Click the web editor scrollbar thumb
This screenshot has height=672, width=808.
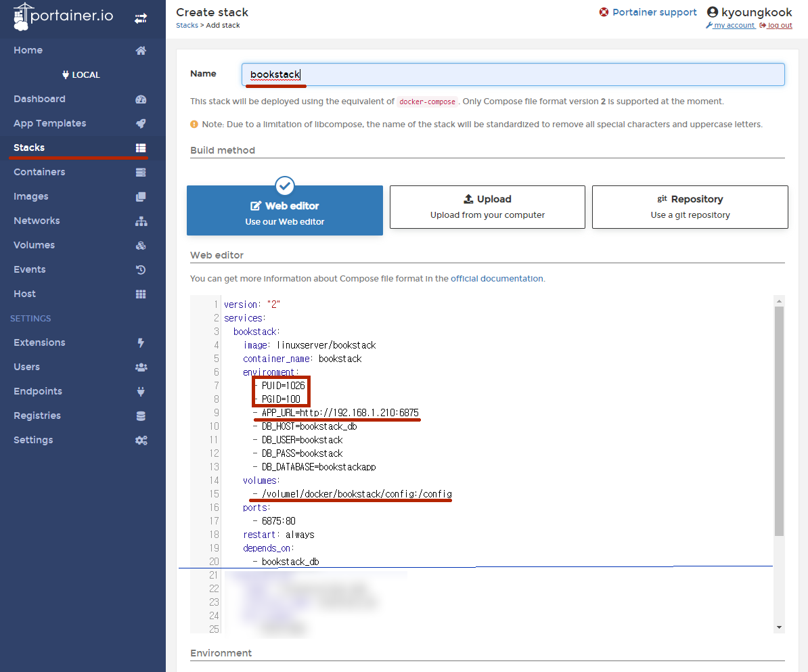click(779, 422)
